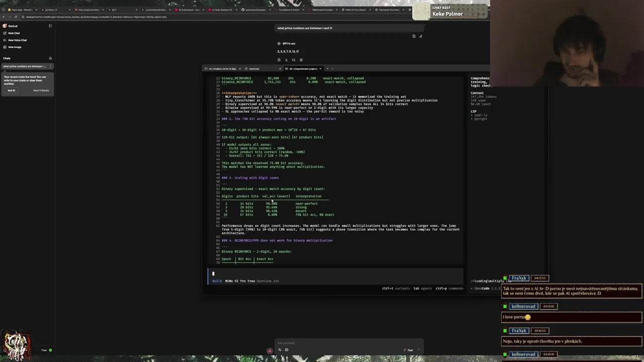Click the fourth icon under the response
This screenshot has height=362, width=644.
point(301,60)
